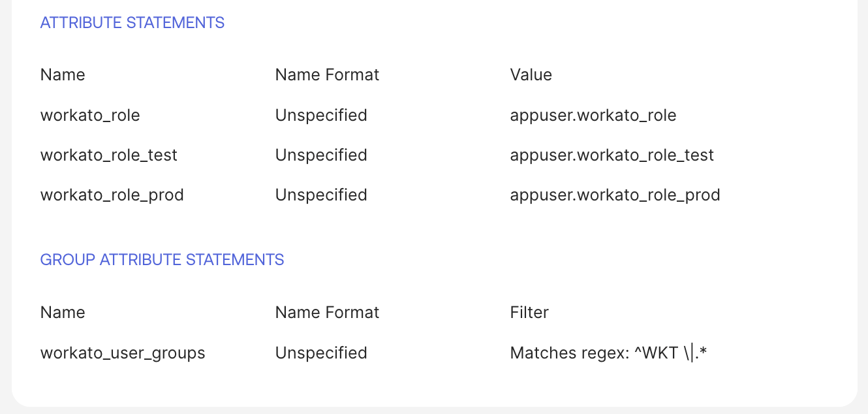
Task: Select Name header under Group Attribute Statements
Action: click(63, 313)
